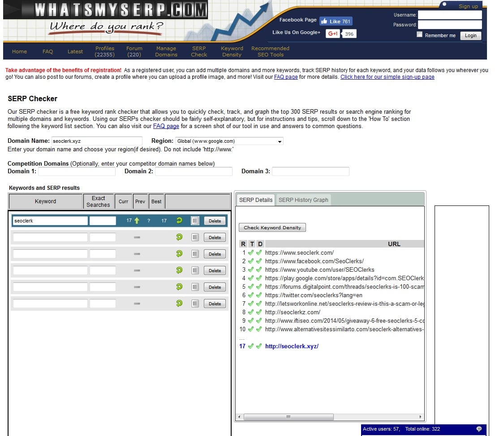Click the Login button

pos(470,35)
